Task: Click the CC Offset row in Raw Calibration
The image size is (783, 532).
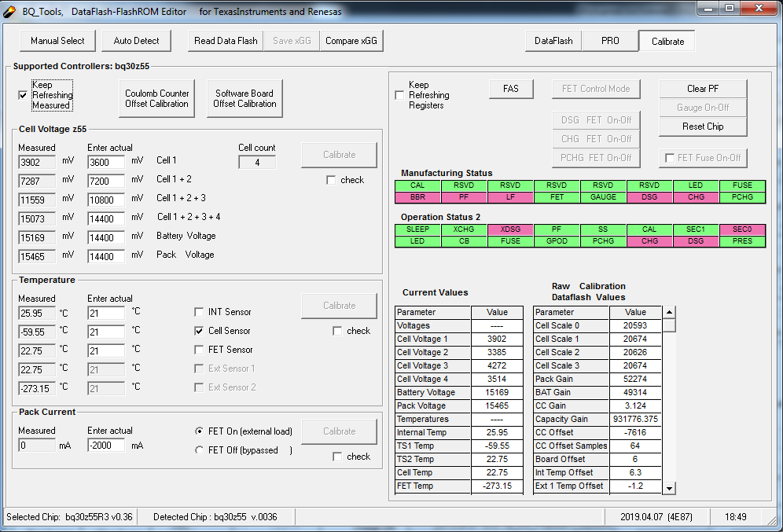Action: coord(597,433)
